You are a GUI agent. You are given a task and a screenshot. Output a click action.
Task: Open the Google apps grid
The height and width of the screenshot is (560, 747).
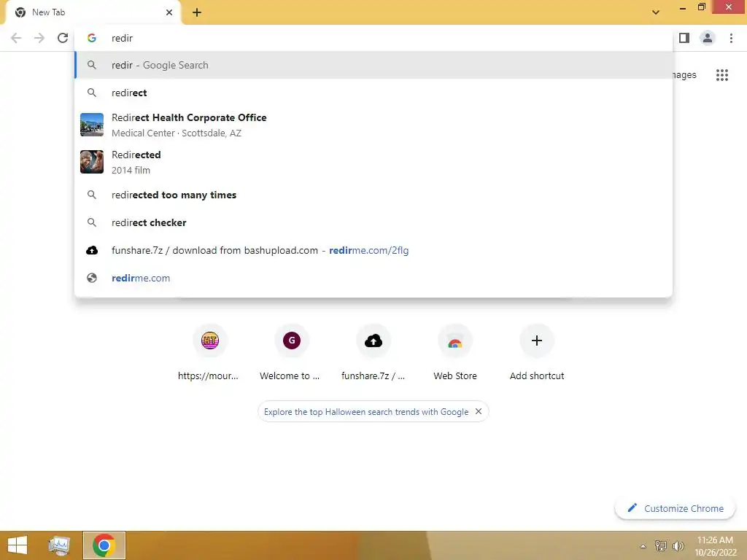click(722, 75)
